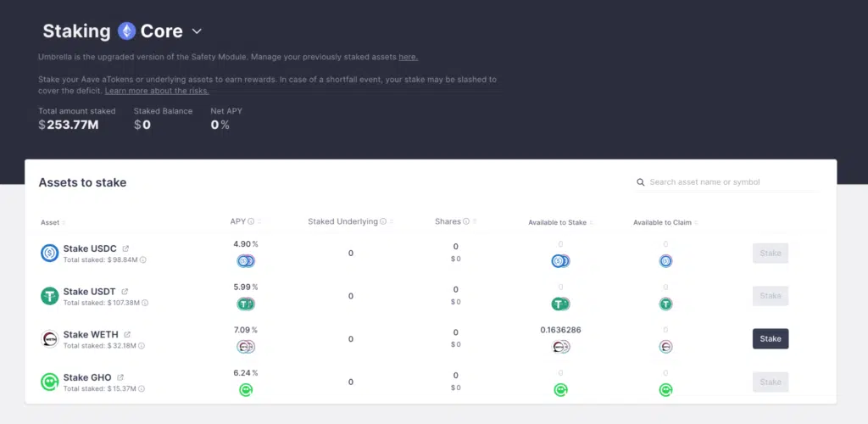Screen dimensions: 868x424
Task: Click the search asset name field
Action: tap(729, 182)
